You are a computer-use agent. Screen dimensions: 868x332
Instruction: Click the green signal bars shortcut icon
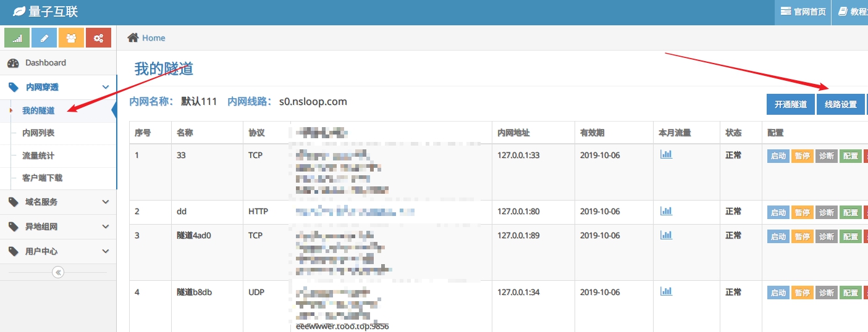click(17, 38)
